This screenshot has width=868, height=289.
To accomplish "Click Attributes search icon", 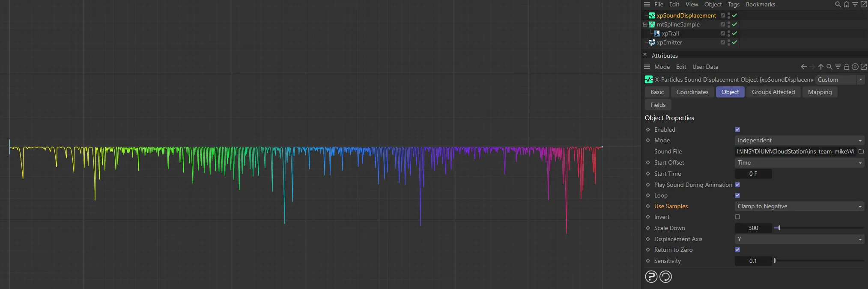I will point(829,67).
